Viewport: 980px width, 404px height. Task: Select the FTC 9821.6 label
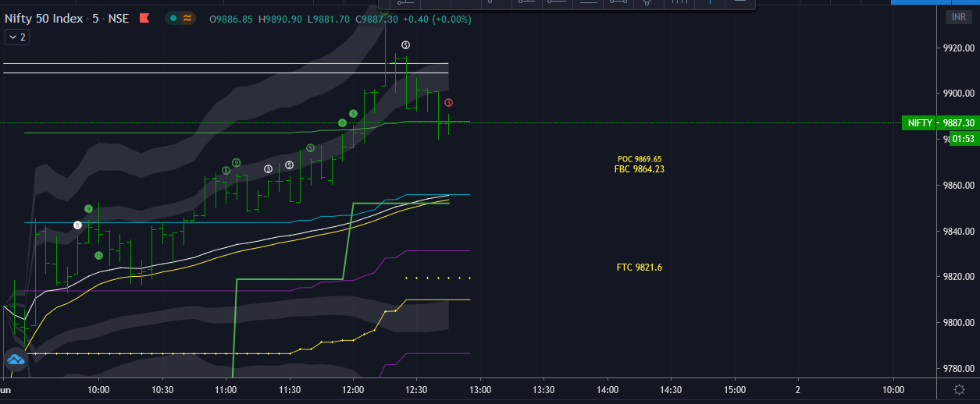639,268
